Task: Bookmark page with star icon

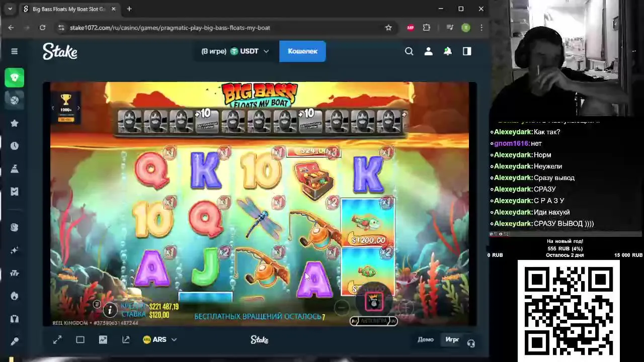Action: [x=388, y=28]
